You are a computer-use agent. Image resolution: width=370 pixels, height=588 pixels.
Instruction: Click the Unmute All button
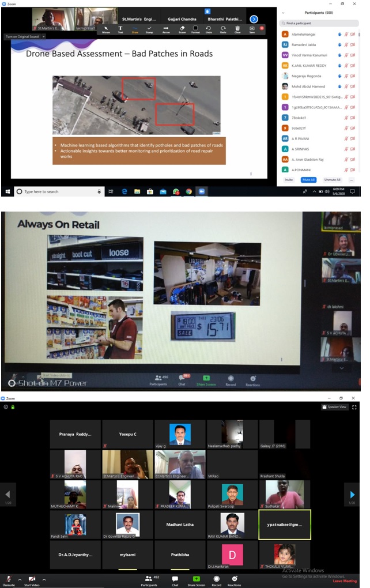coord(332,180)
